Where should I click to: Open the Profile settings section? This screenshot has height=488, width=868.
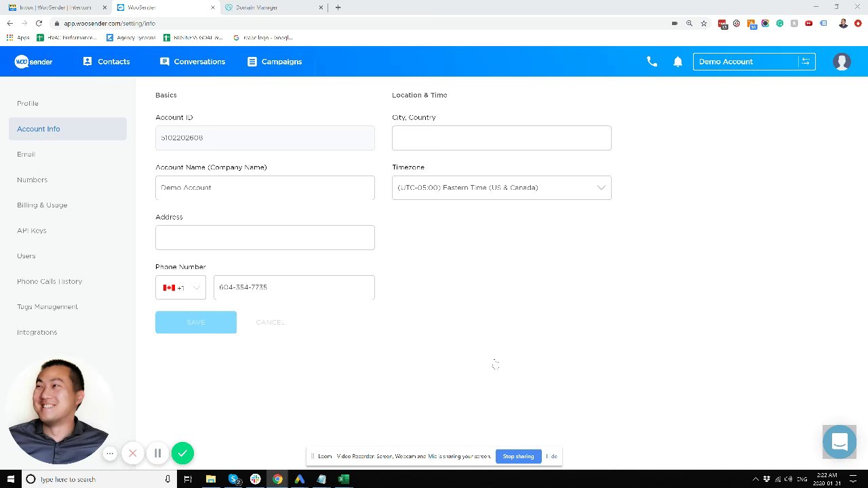click(x=28, y=103)
